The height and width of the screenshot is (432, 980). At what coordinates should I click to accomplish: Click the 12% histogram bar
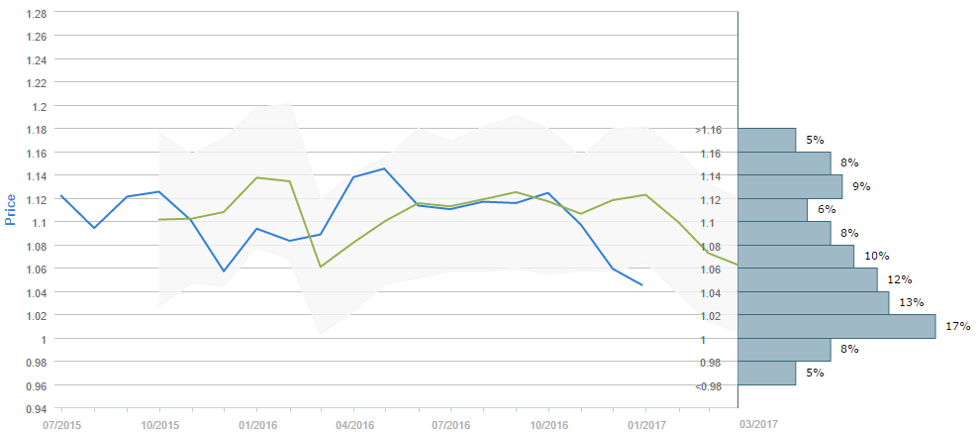pyautogui.click(x=807, y=280)
